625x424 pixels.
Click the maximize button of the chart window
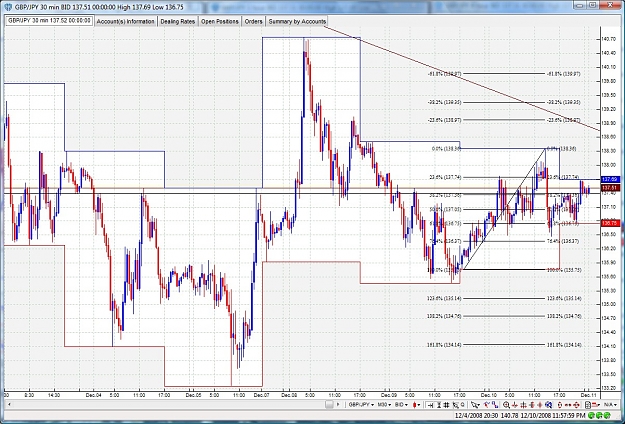click(593, 5)
